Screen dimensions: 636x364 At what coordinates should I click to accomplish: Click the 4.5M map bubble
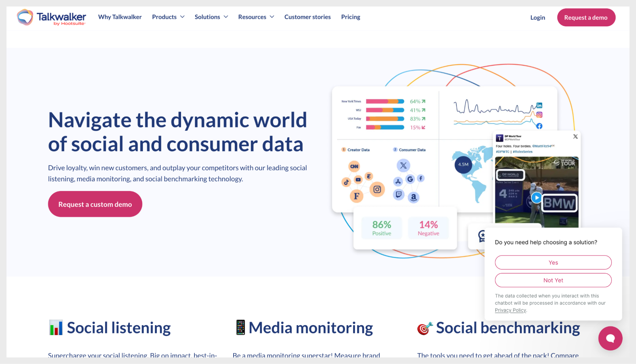(x=463, y=164)
